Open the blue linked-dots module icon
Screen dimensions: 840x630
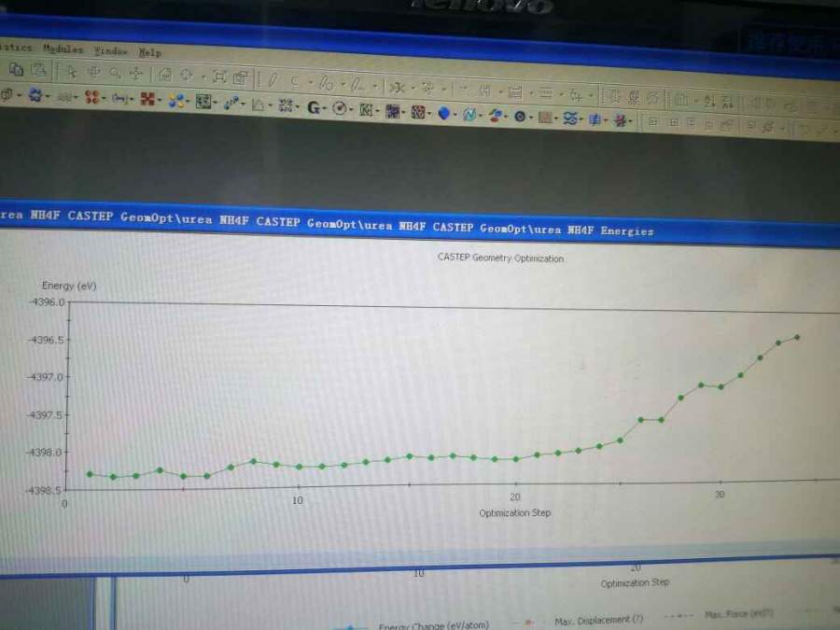pyautogui.click(x=231, y=103)
